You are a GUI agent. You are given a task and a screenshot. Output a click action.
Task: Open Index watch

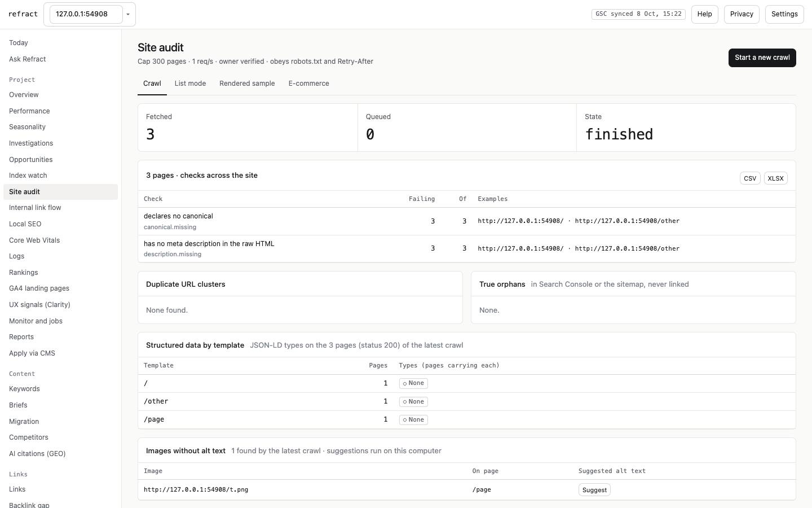point(60,176)
